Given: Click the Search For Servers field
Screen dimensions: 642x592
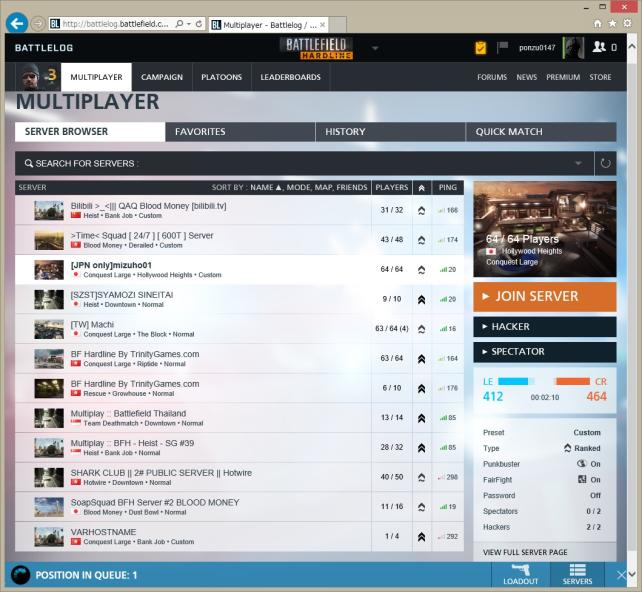Looking at the screenshot, I should 304,163.
